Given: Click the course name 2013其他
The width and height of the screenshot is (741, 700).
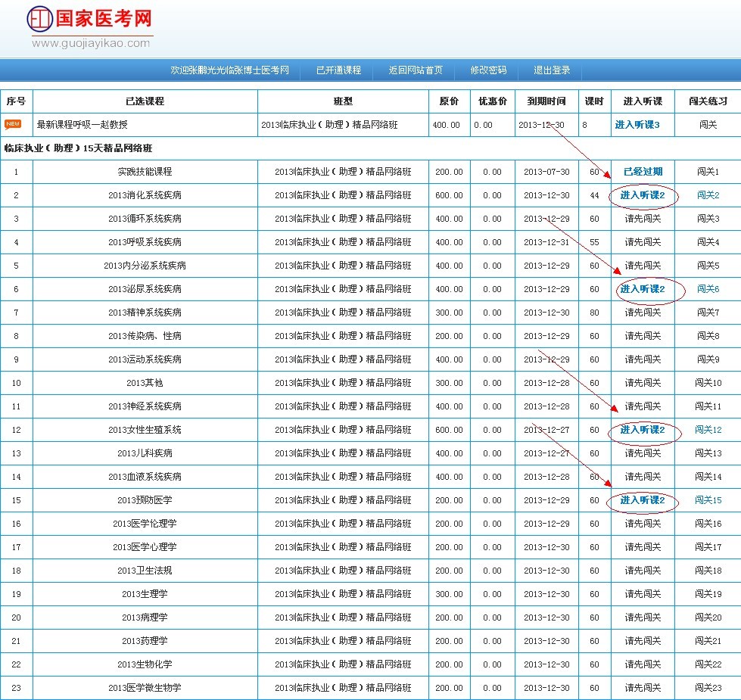Looking at the screenshot, I should 145,383.
